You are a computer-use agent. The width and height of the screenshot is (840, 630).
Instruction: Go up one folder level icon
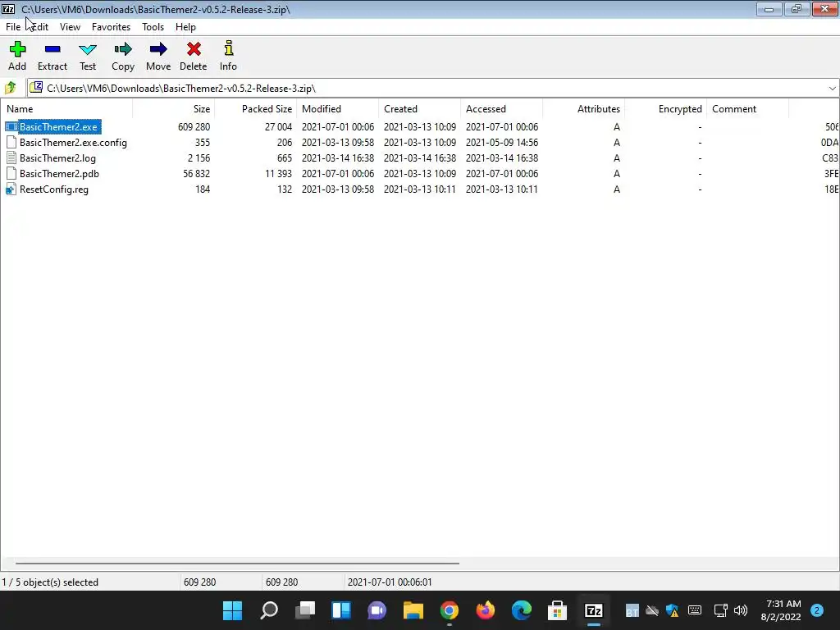click(10, 87)
